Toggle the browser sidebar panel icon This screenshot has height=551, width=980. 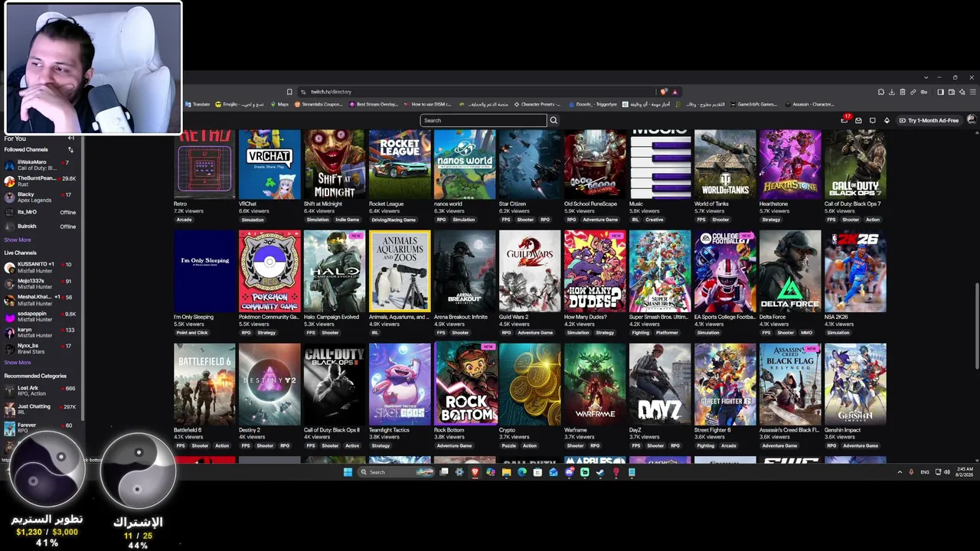[941, 92]
